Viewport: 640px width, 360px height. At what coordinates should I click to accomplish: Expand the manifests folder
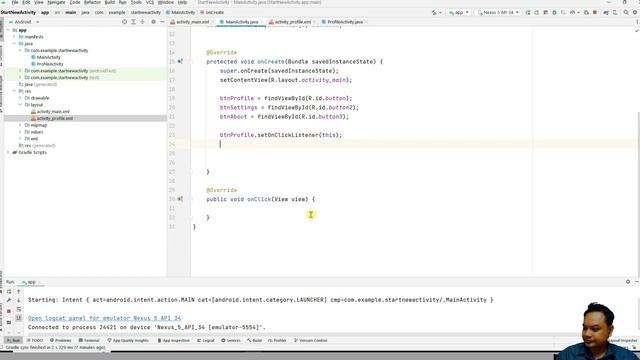click(14, 37)
